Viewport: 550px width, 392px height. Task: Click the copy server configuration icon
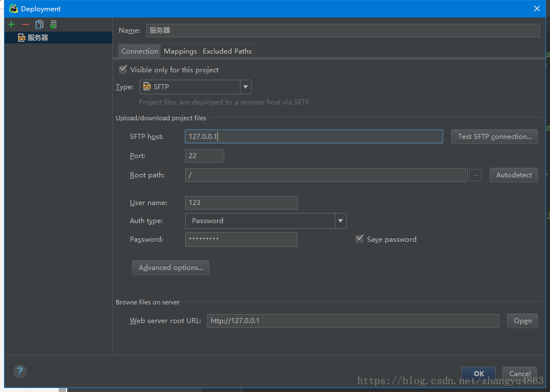click(x=39, y=24)
